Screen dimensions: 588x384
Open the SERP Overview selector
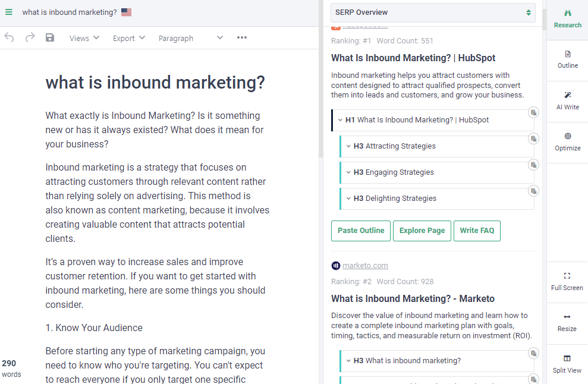433,12
